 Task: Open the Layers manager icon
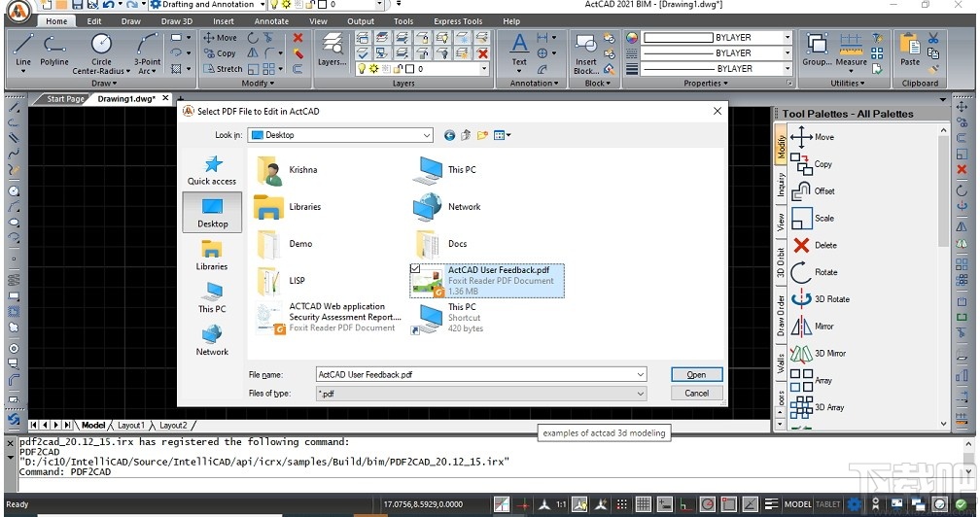point(332,50)
